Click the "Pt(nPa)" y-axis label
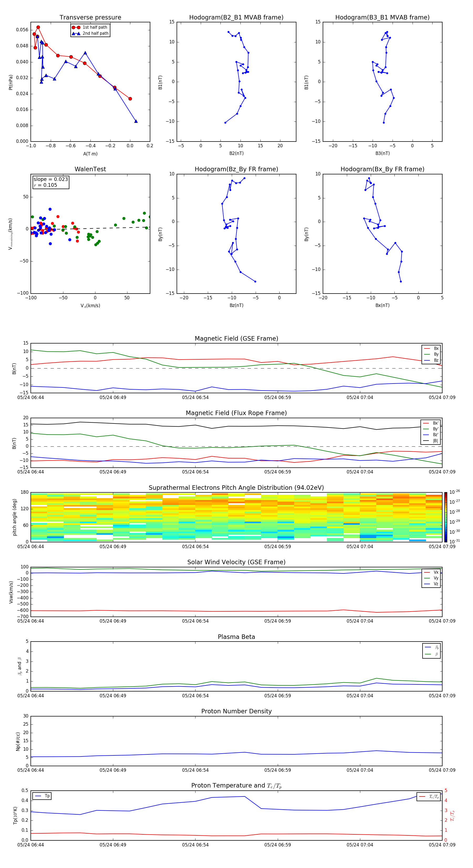This screenshot has width=473, height=868. [11, 82]
